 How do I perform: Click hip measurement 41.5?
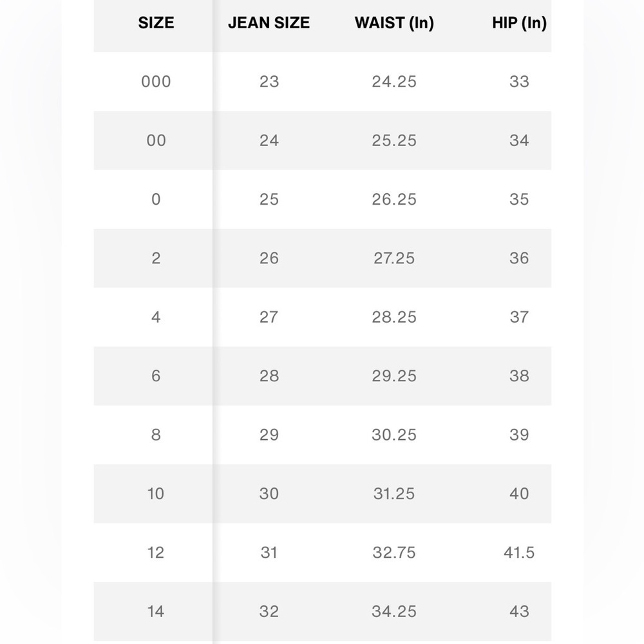tap(519, 553)
